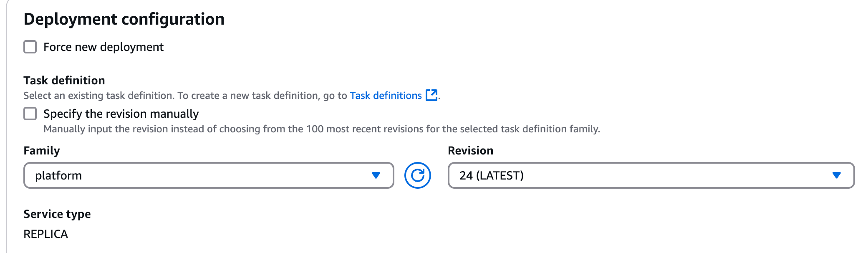Click the Service type label

coord(57,214)
